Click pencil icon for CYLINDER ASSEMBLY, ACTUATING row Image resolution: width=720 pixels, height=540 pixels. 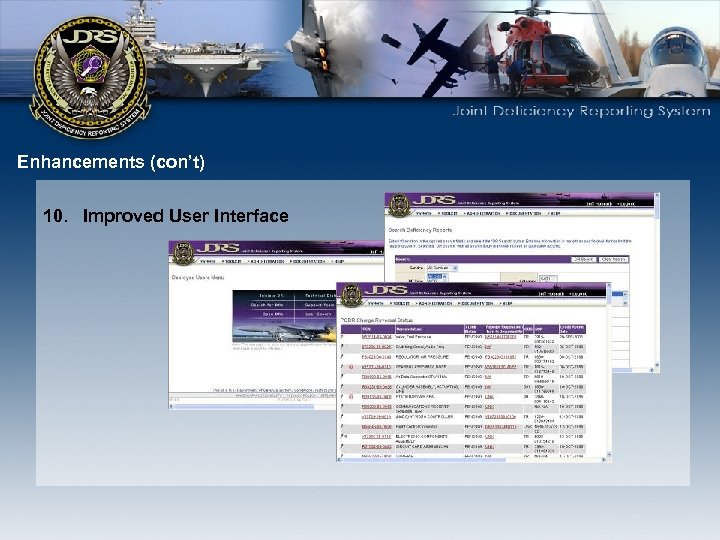click(x=342, y=387)
